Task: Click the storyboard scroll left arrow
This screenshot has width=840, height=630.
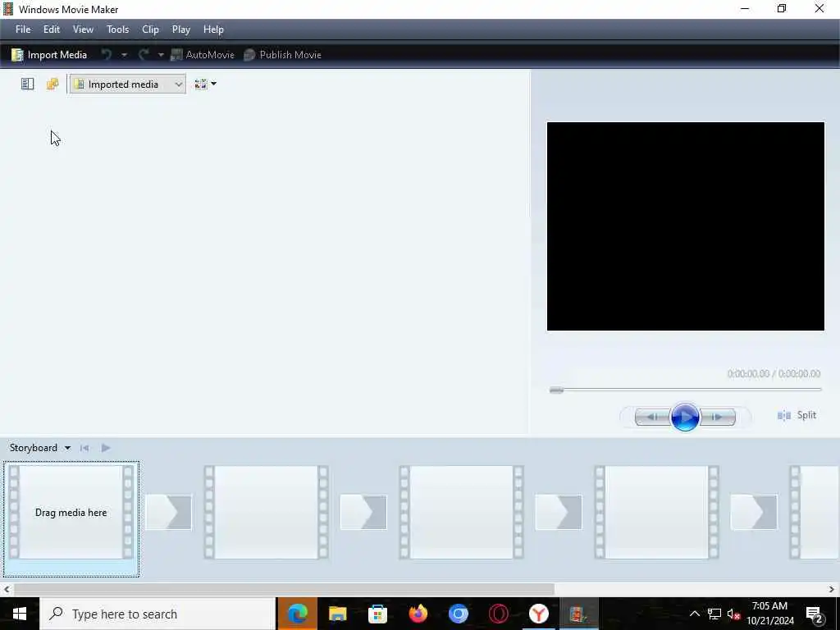Action: pos(7,589)
